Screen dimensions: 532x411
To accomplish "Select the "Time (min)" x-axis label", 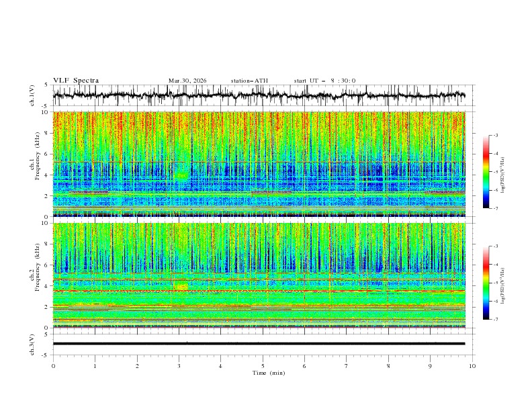I will 269,373.
